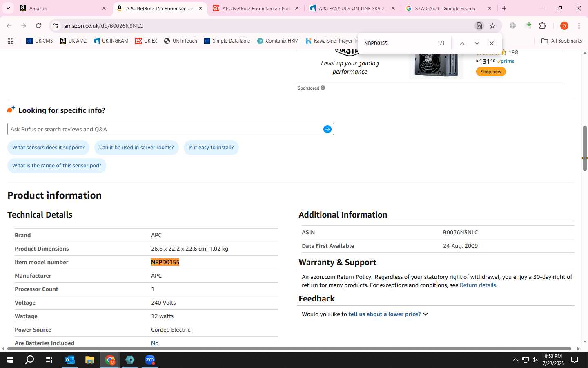The width and height of the screenshot is (588, 368).
Task: Open the UK AMZ bookmark
Action: 73,41
